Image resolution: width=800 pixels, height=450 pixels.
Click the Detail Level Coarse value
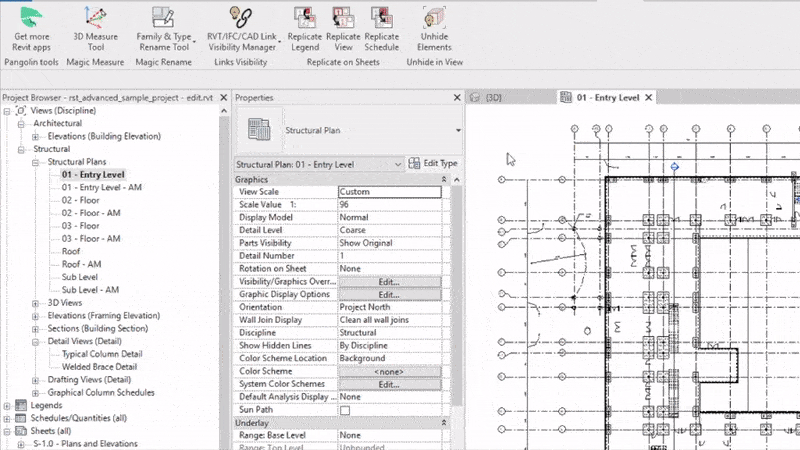389,230
